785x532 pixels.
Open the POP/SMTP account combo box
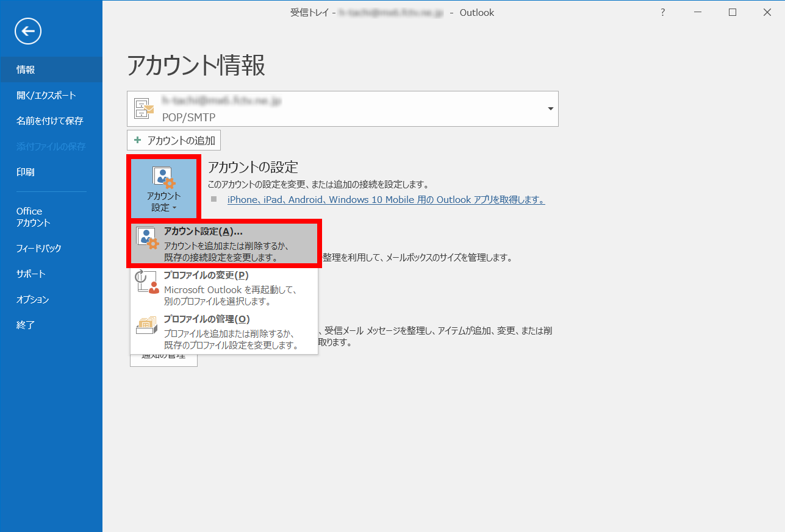coord(342,108)
